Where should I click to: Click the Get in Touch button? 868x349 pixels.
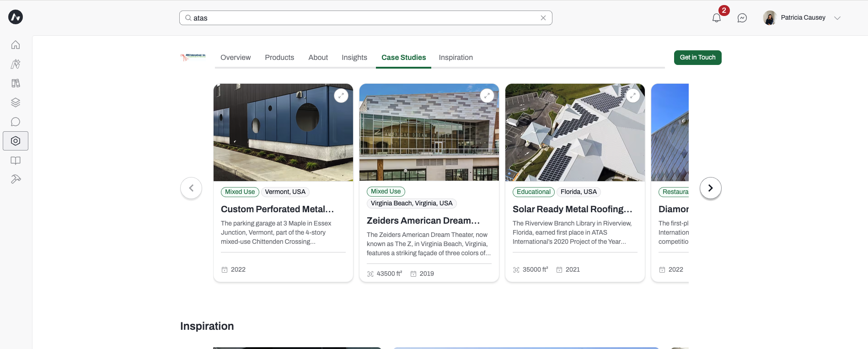point(697,58)
